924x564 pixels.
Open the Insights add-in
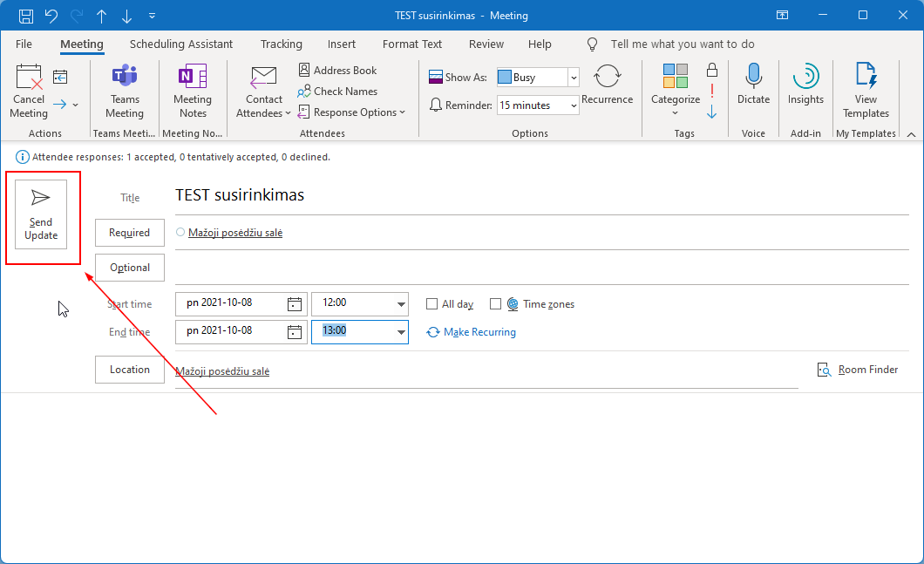[805, 77]
